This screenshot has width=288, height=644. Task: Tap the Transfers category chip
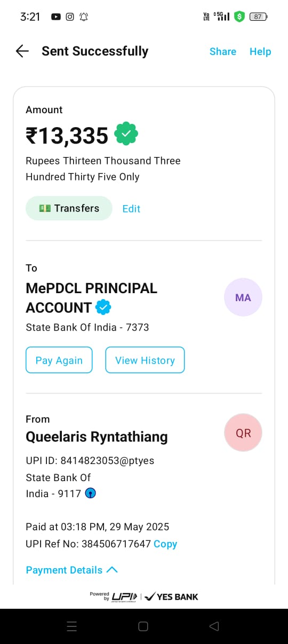tap(69, 208)
